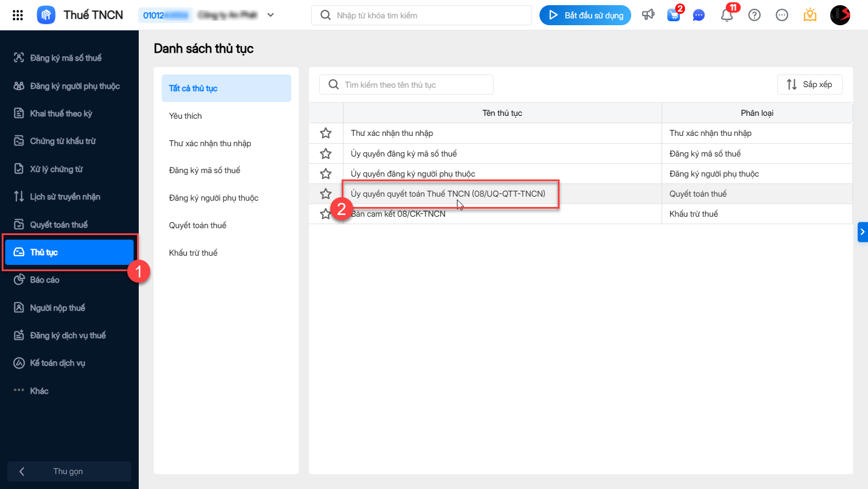Open the notifications bell
The height and width of the screenshot is (489, 868).
pyautogui.click(x=727, y=15)
